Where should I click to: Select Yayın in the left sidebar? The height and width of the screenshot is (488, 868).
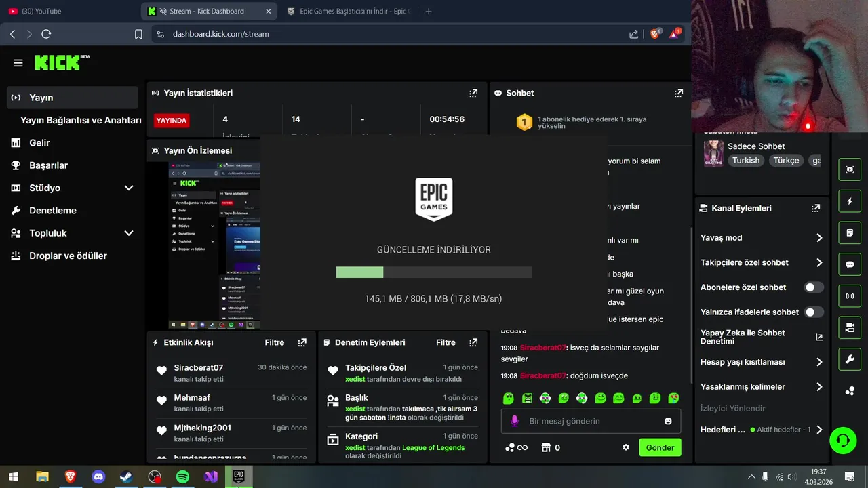click(x=72, y=98)
